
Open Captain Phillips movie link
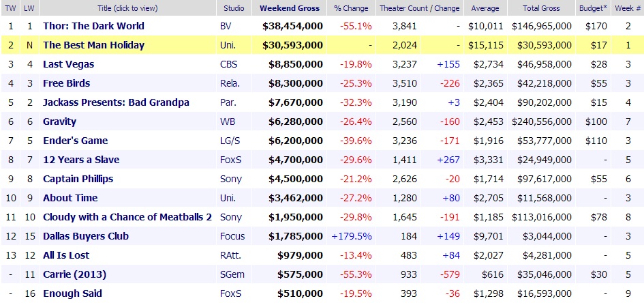pos(78,179)
